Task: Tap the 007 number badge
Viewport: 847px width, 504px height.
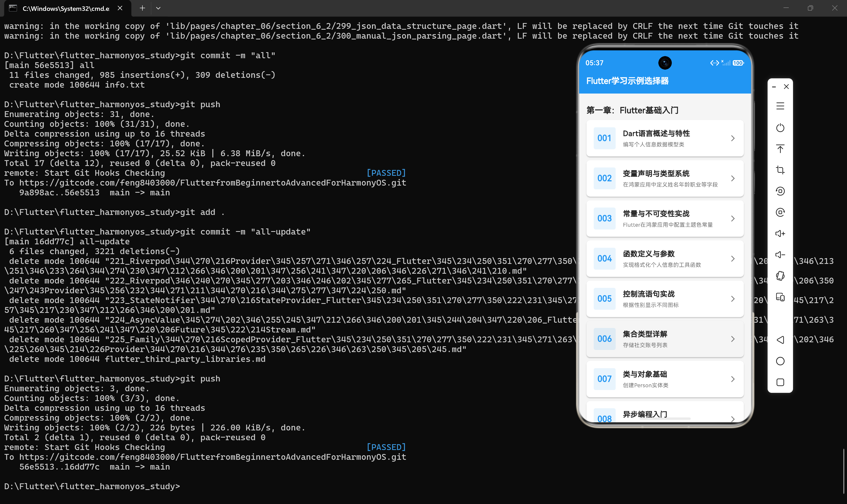Action: click(x=604, y=379)
